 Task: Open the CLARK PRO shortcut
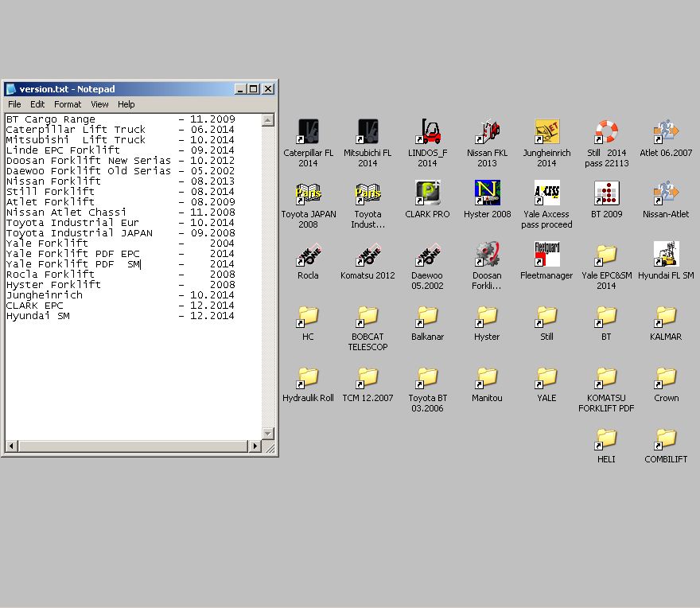(427, 193)
